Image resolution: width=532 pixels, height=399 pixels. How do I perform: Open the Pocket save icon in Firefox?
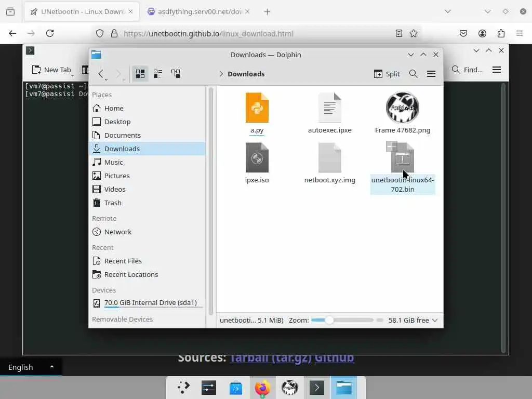coord(463,33)
